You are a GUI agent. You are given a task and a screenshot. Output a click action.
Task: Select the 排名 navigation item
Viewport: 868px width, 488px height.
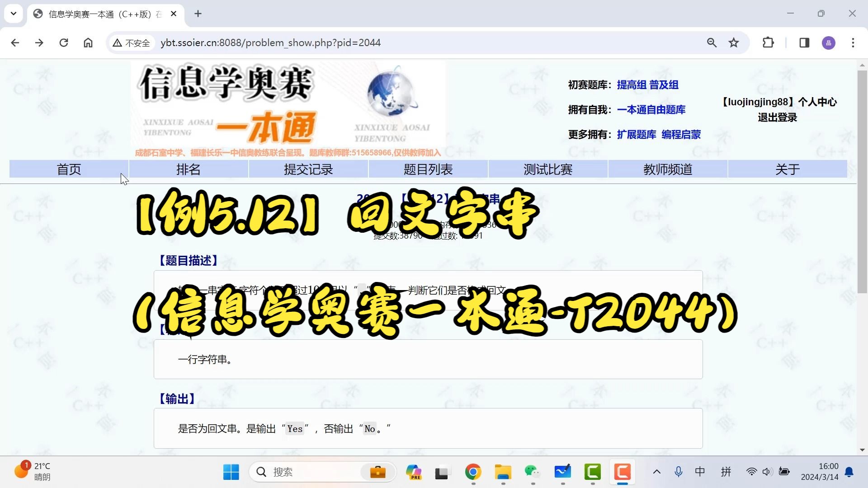click(189, 169)
